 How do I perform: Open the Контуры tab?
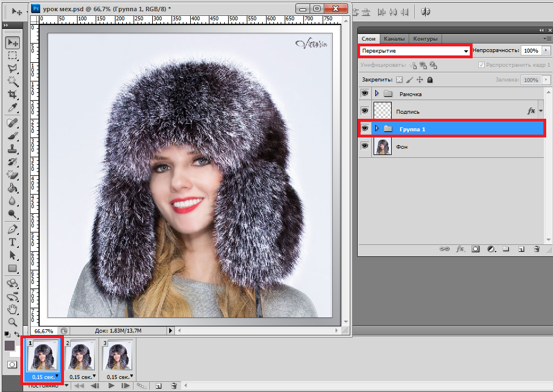425,38
